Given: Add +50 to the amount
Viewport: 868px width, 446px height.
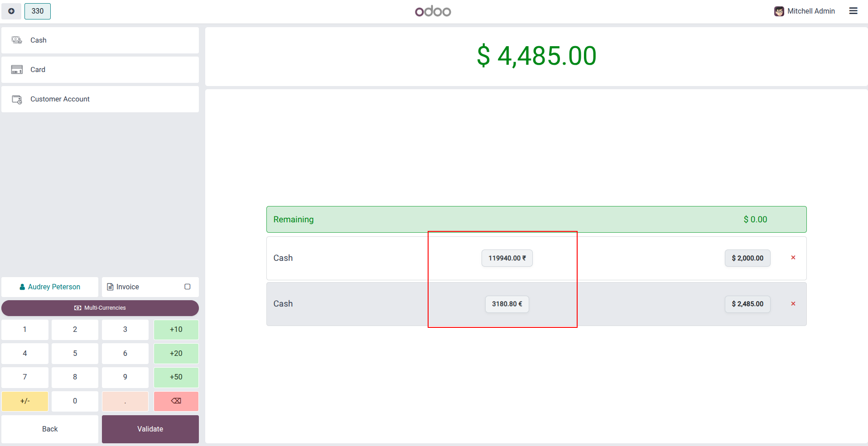Looking at the screenshot, I should coord(176,377).
